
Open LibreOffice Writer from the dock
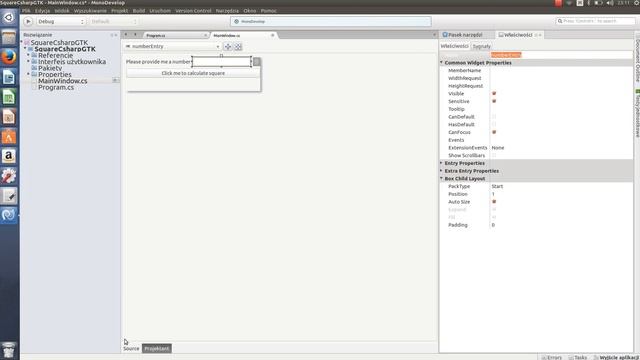[x=9, y=77]
